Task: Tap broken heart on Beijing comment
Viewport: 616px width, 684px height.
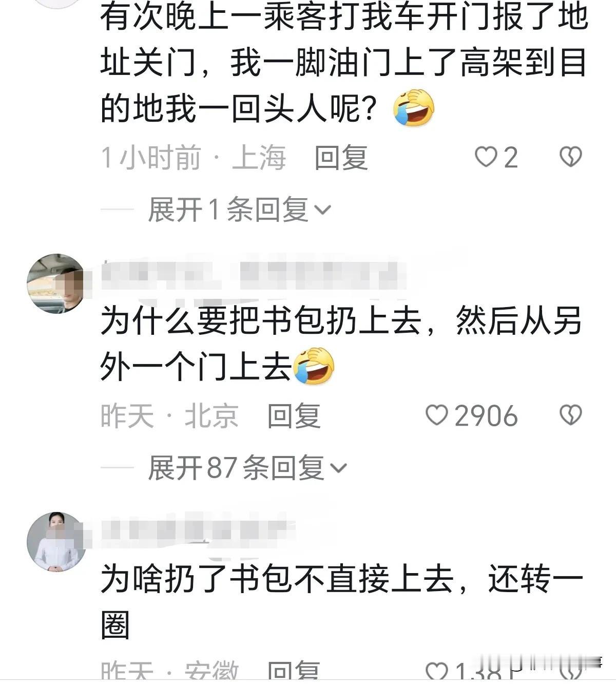Action: coord(570,415)
